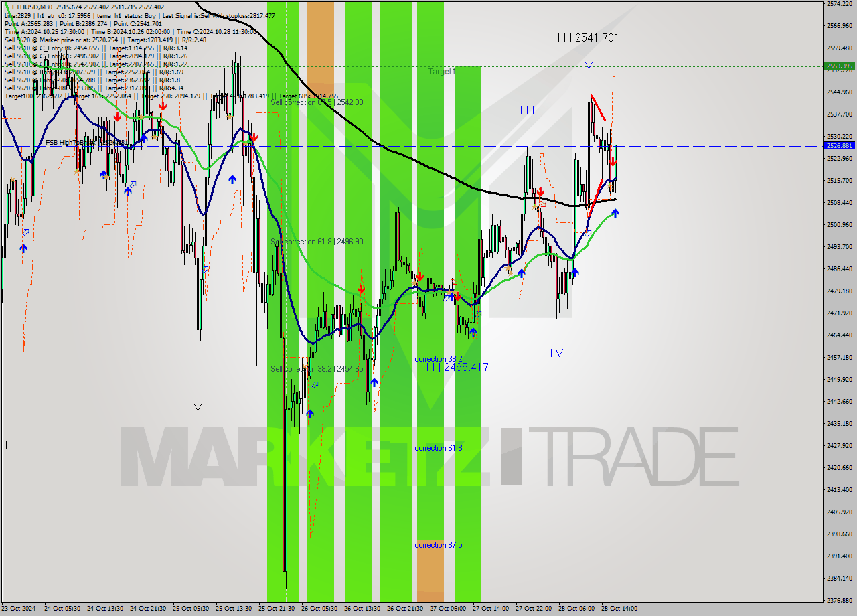Screen dimensions: 857x616
Task: Click the 2464.440 price axis label
Action: coord(839,335)
